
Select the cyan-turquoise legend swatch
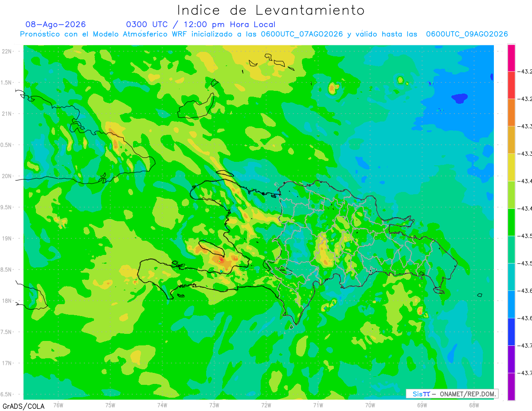pyautogui.click(x=511, y=277)
